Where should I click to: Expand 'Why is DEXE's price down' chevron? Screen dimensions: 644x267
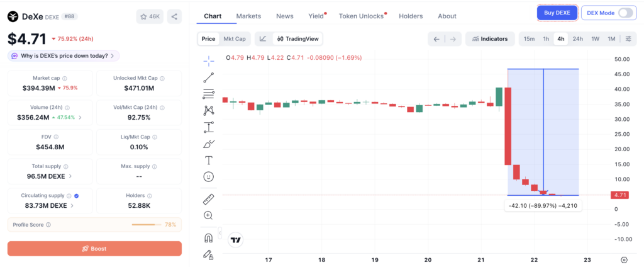pos(113,56)
